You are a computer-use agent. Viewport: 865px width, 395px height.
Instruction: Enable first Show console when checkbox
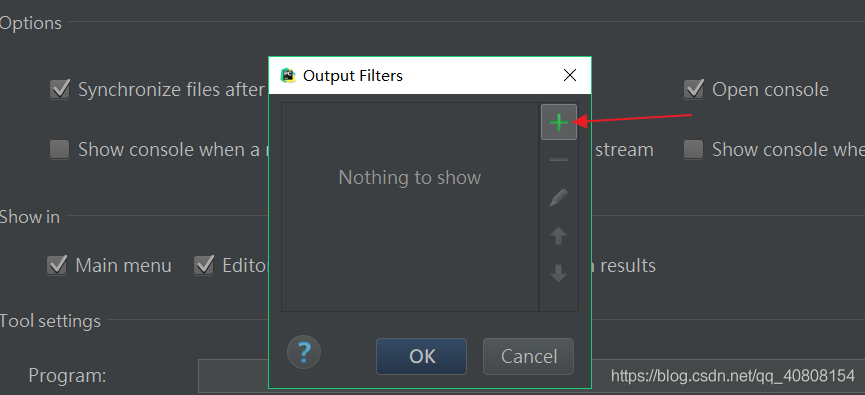click(60, 150)
